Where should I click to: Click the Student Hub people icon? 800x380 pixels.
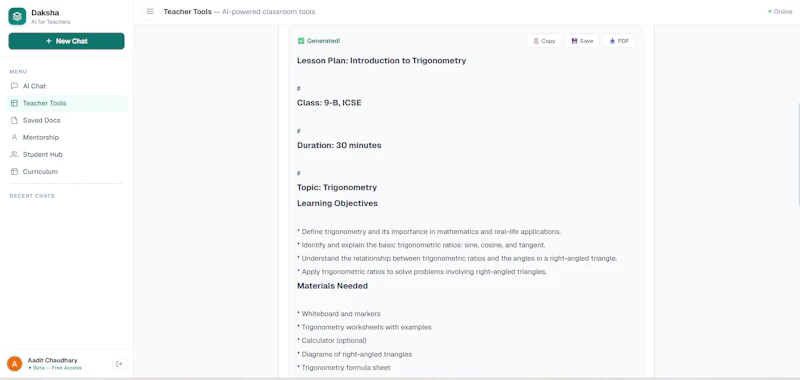pos(14,155)
